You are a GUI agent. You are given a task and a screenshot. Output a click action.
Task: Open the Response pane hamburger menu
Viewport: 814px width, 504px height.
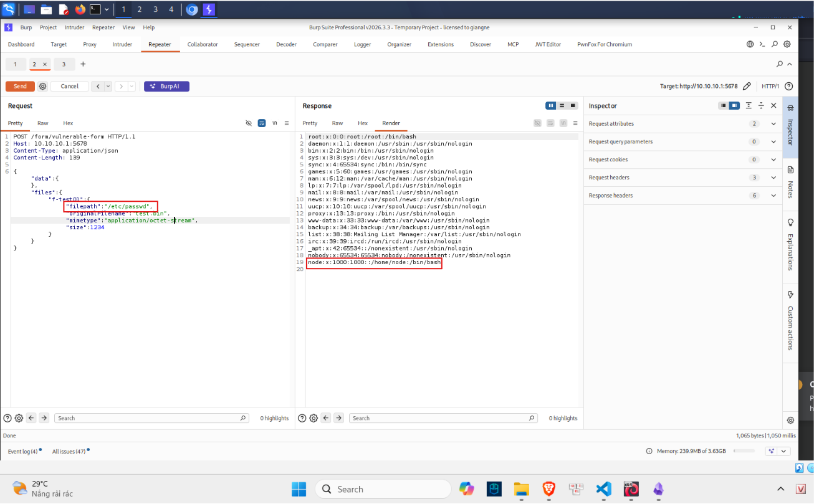[575, 123]
